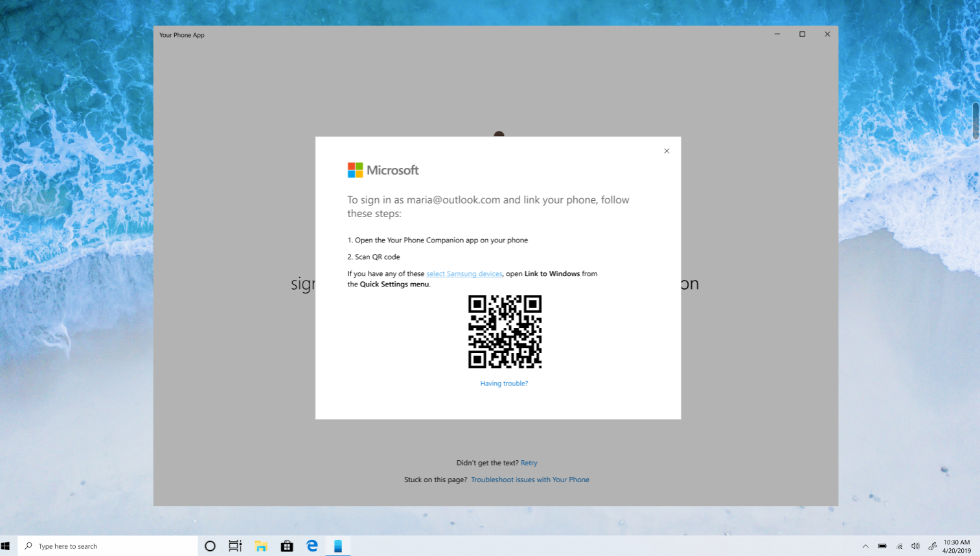Click the Having trouble? link
Viewport: 980px width, 556px height.
tap(504, 384)
